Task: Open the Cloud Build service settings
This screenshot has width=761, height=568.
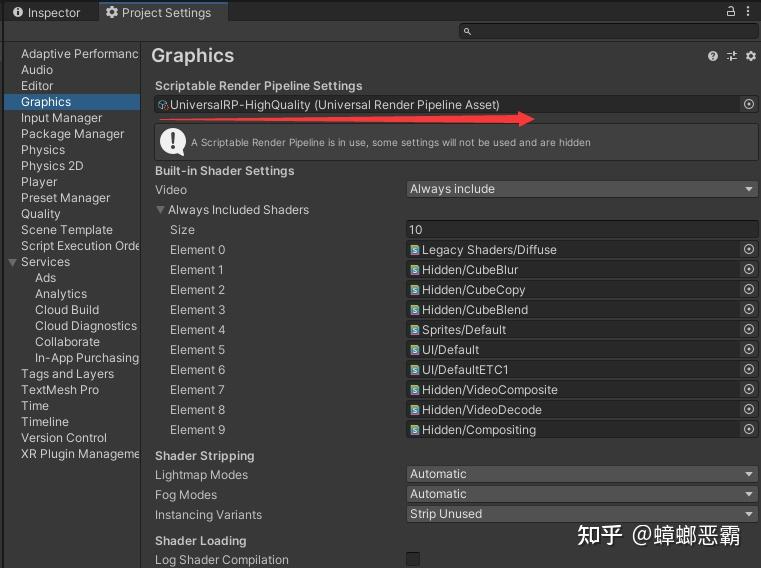Action: click(67, 310)
